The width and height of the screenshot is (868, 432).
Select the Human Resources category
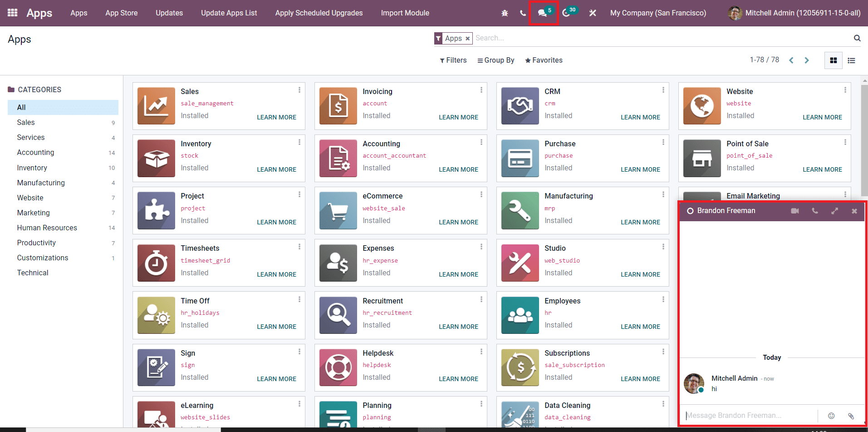63,228
